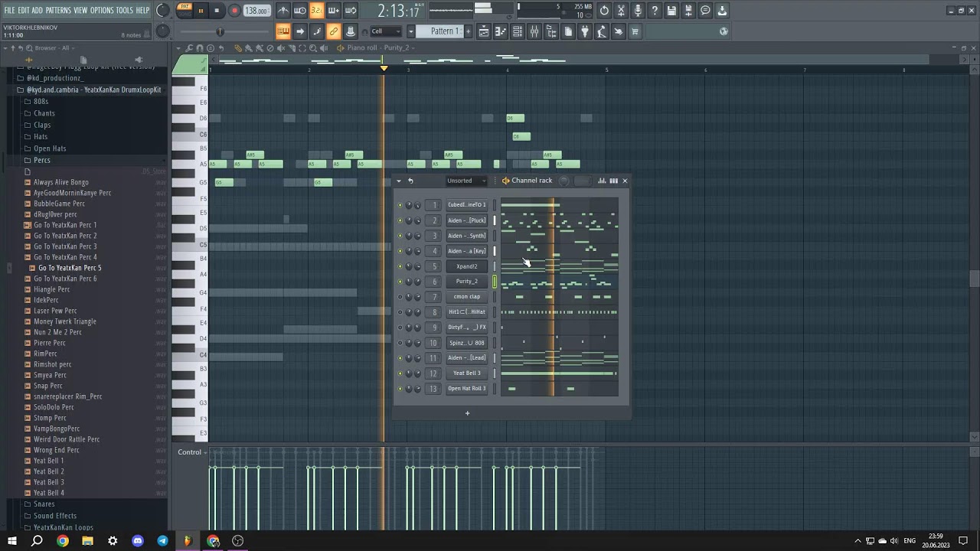
Task: Switch the PAT/SONG mode toggle
Action: tap(184, 11)
